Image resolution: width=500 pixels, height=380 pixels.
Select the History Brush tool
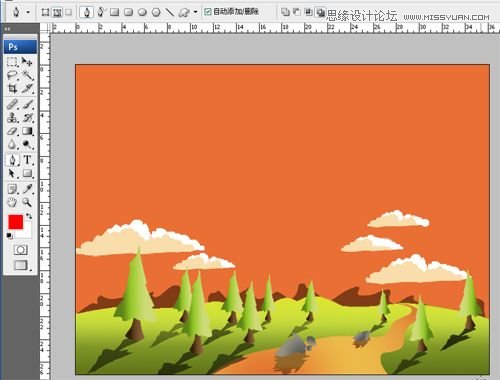27,118
